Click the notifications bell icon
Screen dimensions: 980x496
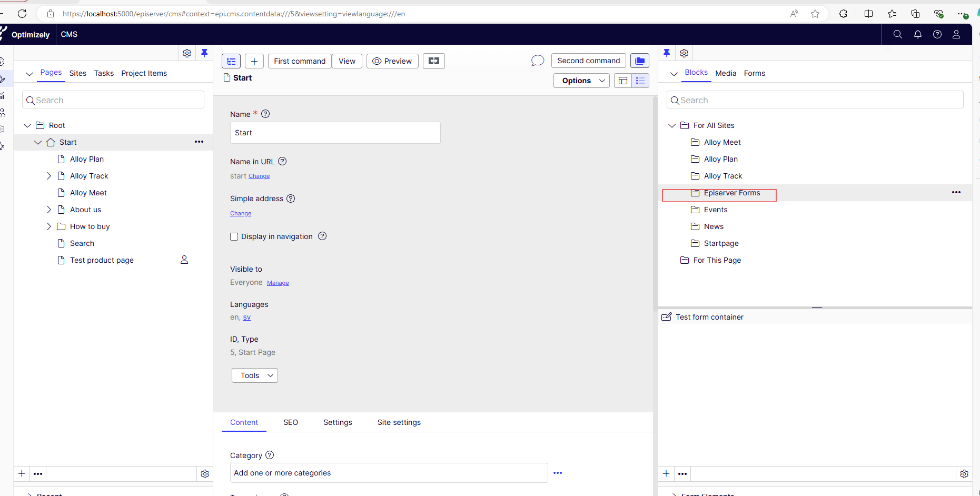click(917, 34)
